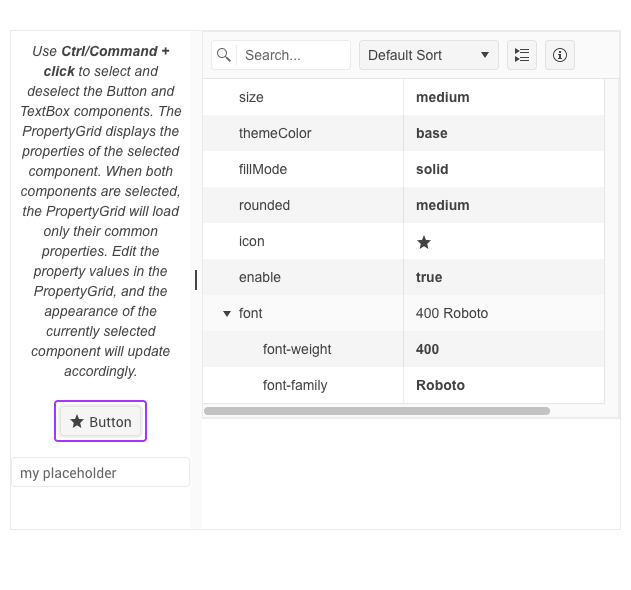The image size is (631, 590).
Task: Edit the themeColor value base
Action: point(432,134)
